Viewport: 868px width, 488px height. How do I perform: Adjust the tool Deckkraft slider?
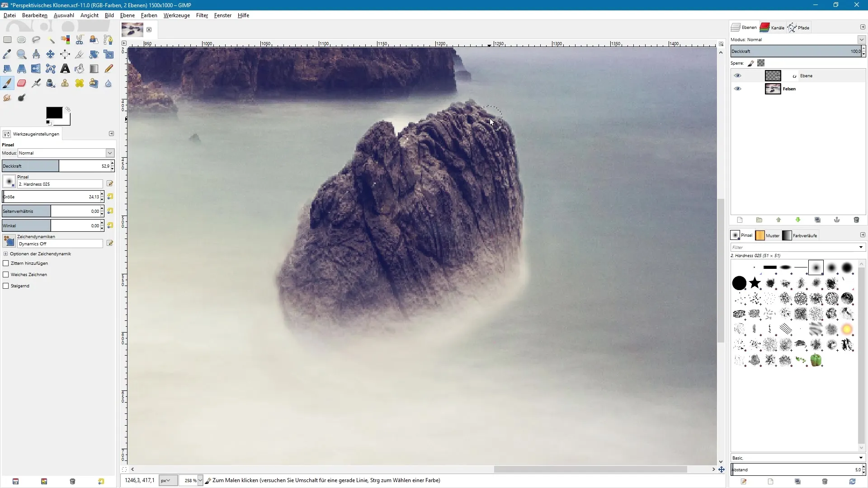(x=57, y=166)
